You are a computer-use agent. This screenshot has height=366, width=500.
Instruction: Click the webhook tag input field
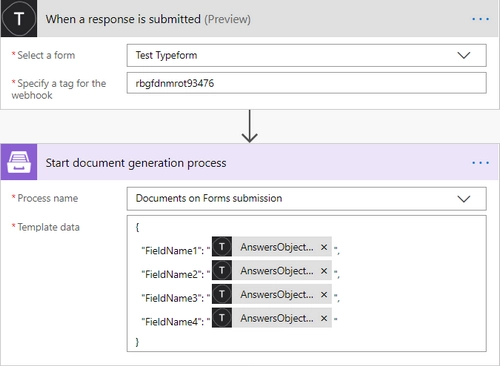(x=306, y=83)
